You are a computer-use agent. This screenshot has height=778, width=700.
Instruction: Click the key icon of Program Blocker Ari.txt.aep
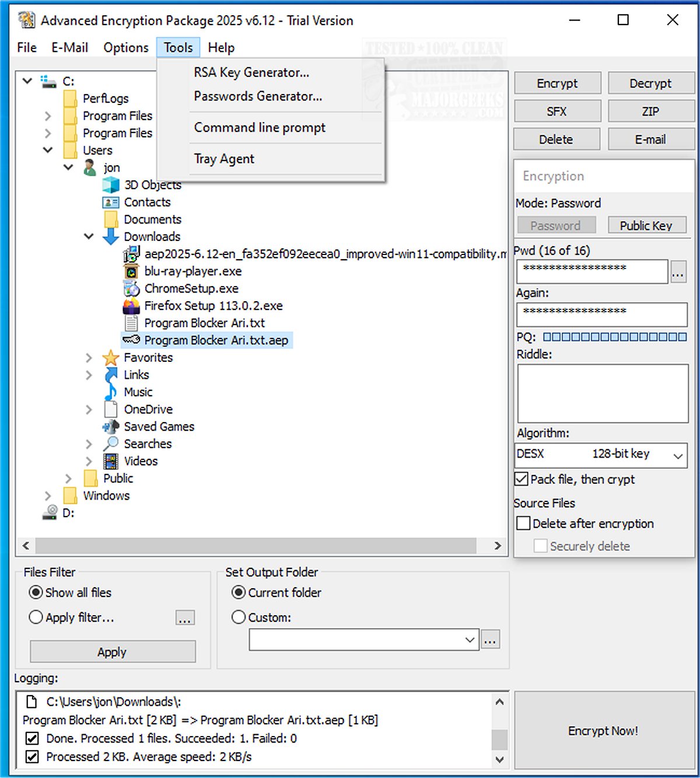coord(131,340)
